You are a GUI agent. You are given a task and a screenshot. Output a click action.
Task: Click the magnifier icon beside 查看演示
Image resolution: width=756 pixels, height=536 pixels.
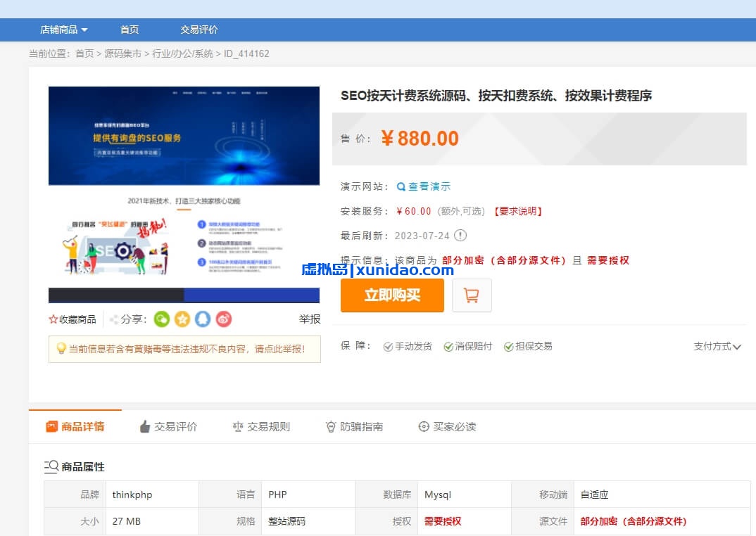[401, 186]
